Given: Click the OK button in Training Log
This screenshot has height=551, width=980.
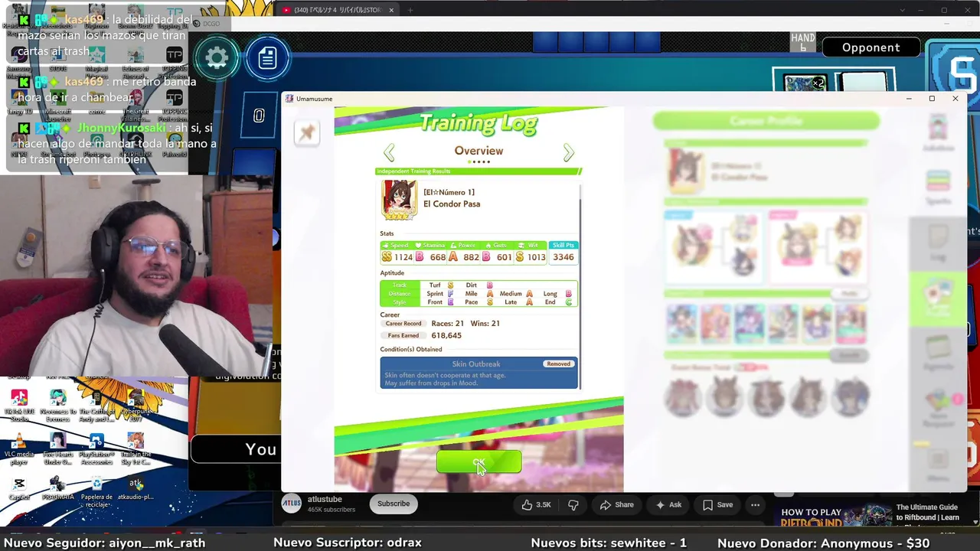Looking at the screenshot, I should 479,461.
